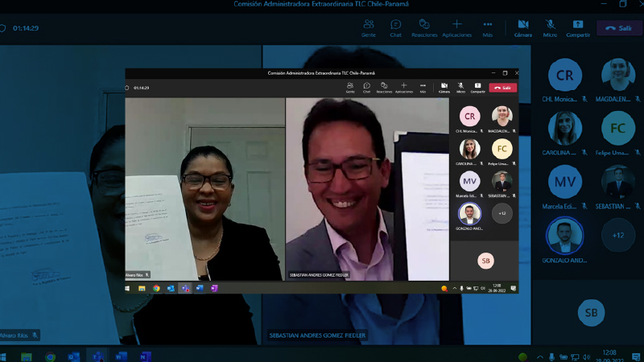Click Sebastian Gomez Fiedler video in front window
The height and width of the screenshot is (362, 644).
367,189
